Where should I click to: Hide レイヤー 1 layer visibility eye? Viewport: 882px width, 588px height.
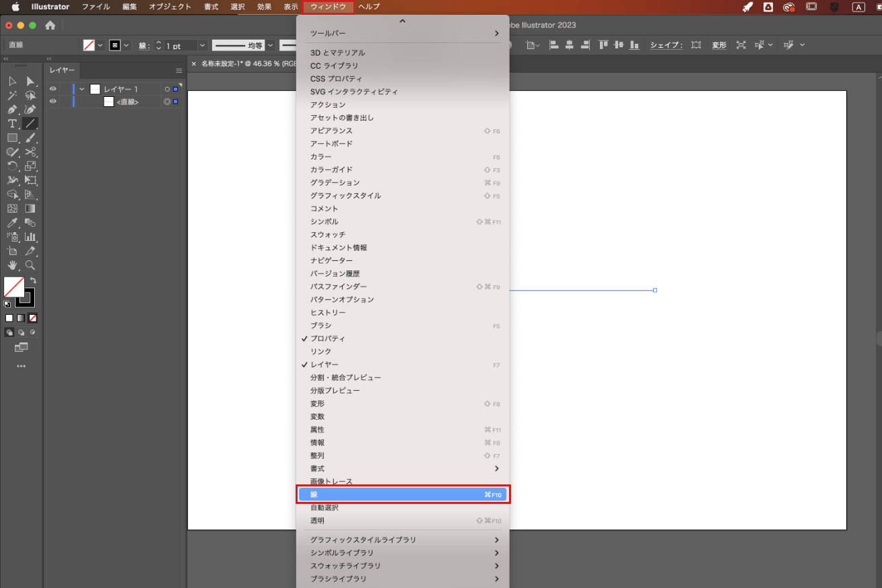[x=53, y=89]
